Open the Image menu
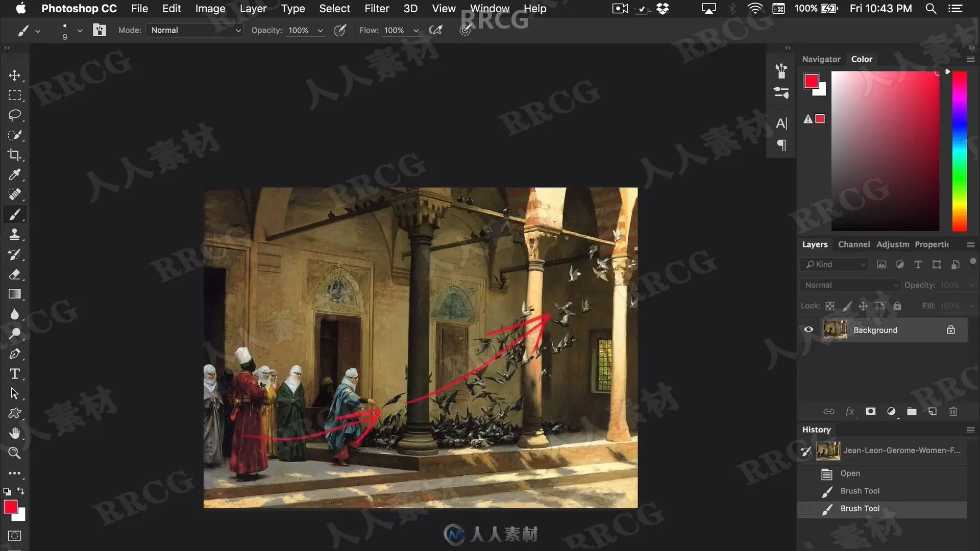Viewport: 980px width, 551px height. point(210,9)
